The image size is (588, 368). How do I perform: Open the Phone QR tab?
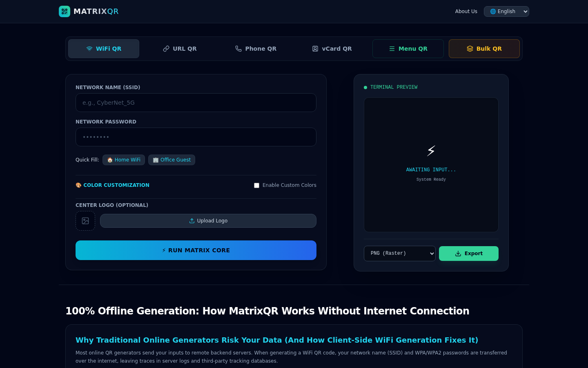pyautogui.click(x=256, y=49)
